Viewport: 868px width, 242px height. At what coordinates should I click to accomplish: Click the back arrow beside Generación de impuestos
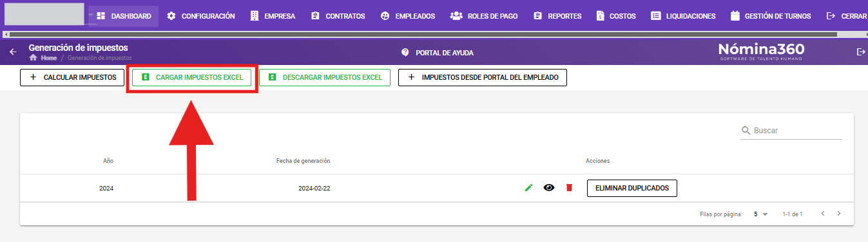pyautogui.click(x=13, y=52)
